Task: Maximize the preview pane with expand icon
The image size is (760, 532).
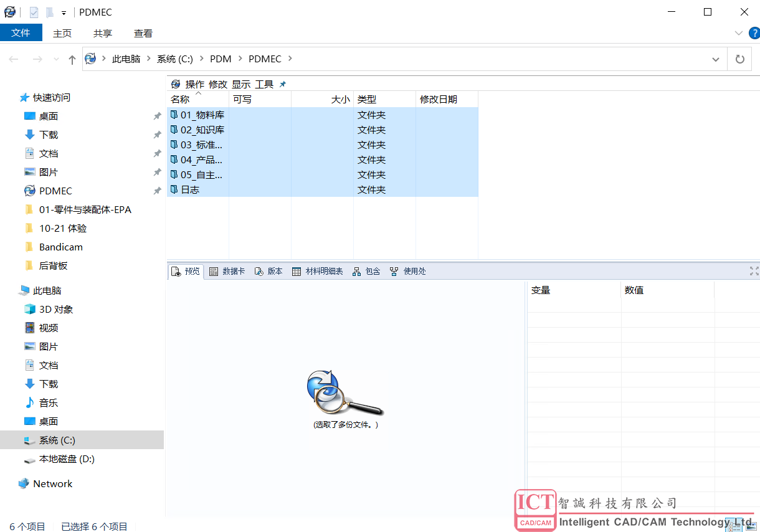Action: (x=754, y=271)
